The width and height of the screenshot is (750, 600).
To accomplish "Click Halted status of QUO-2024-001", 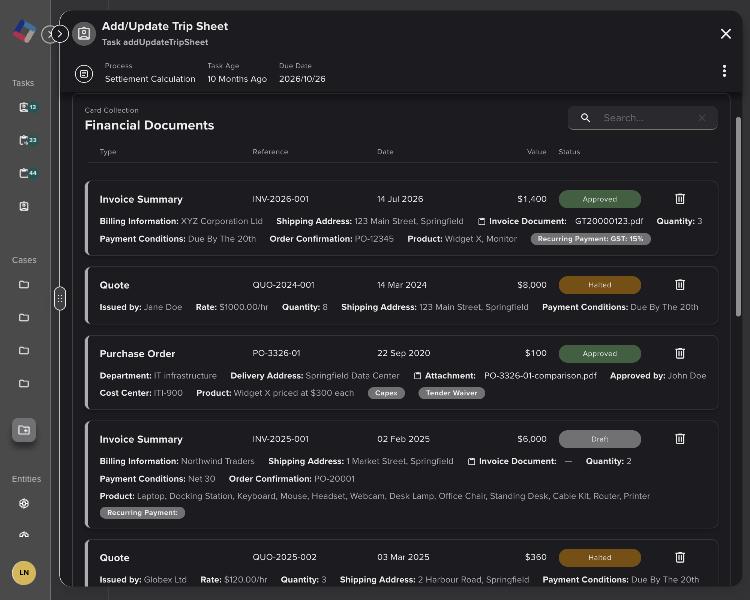I will [600, 285].
